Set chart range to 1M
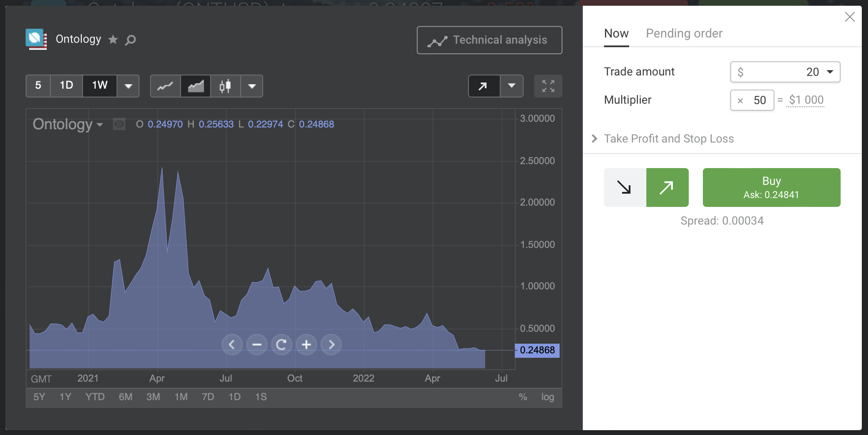This screenshot has height=435, width=868. (181, 397)
